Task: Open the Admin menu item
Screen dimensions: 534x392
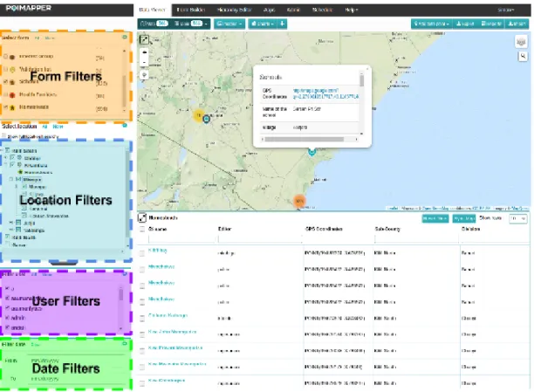Action: point(293,10)
